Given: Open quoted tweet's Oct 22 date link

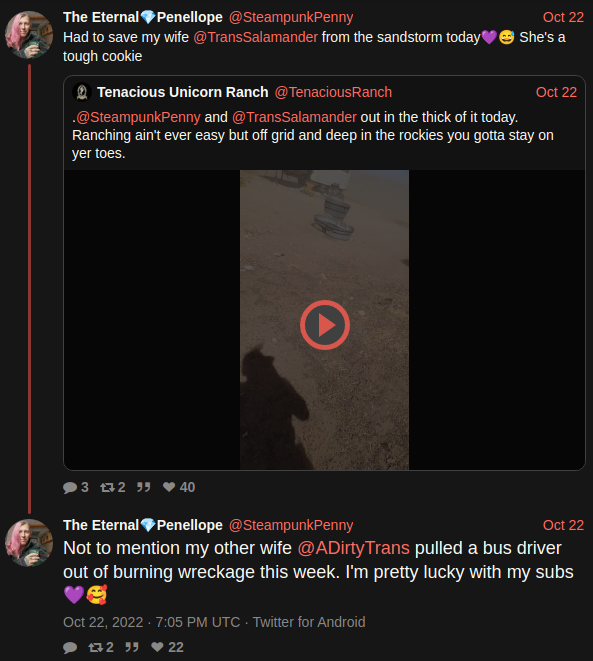Looking at the screenshot, I should point(556,92).
